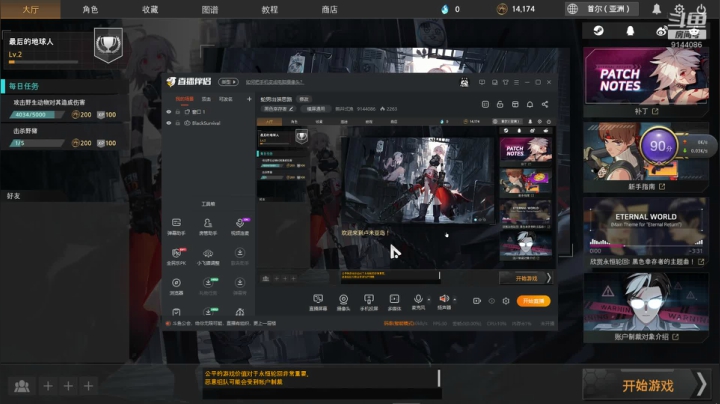Adjust the music volume bars beside -3:31
The width and height of the screenshot is (720, 404).
tap(698, 242)
